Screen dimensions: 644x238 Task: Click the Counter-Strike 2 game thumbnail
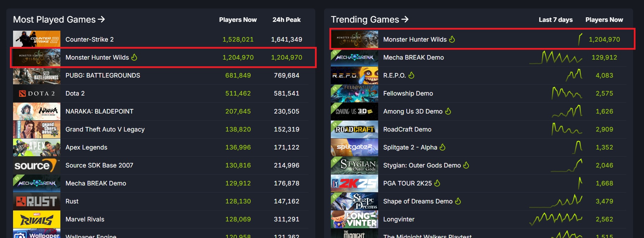37,39
